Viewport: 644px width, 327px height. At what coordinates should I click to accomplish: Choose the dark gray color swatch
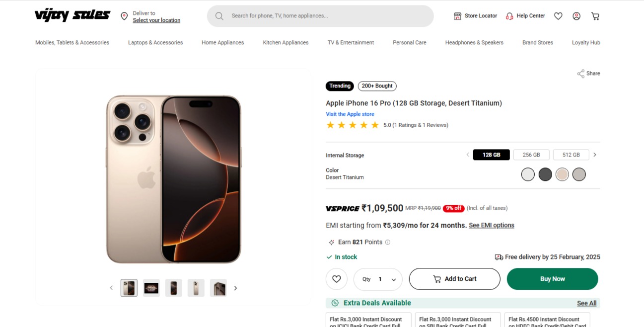tap(545, 174)
